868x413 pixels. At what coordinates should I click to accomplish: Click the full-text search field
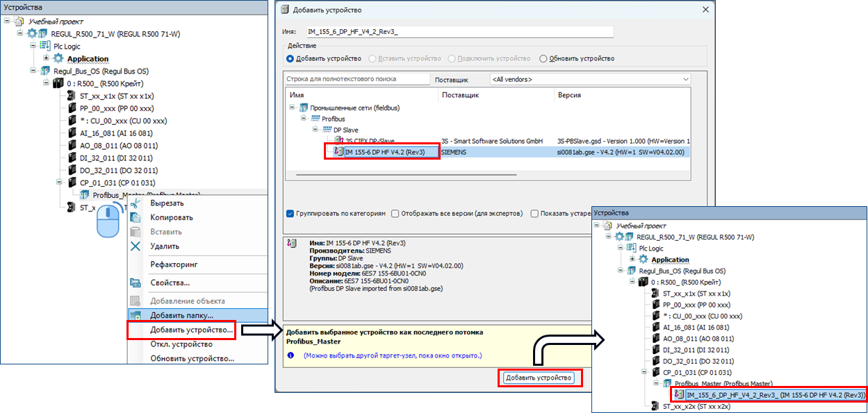coord(357,80)
